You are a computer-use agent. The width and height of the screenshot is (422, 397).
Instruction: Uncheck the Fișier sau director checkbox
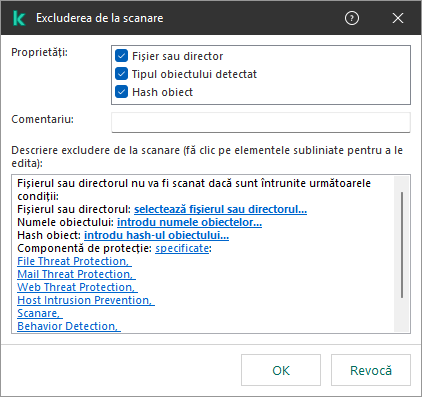click(121, 56)
